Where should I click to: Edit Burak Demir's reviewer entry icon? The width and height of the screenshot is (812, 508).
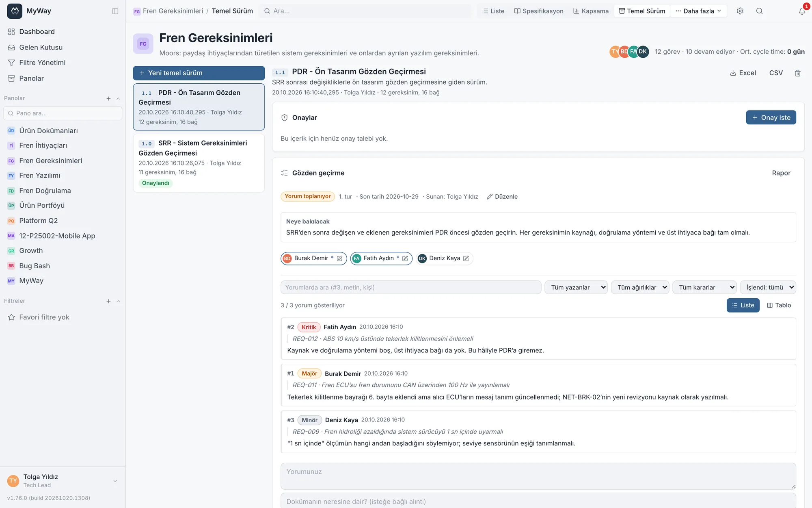[x=340, y=258]
